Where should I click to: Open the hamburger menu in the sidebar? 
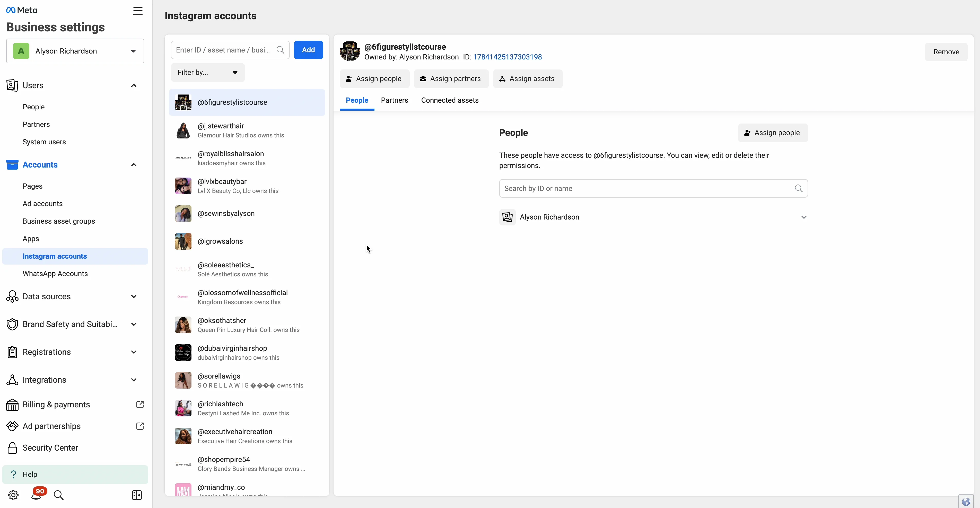[138, 11]
